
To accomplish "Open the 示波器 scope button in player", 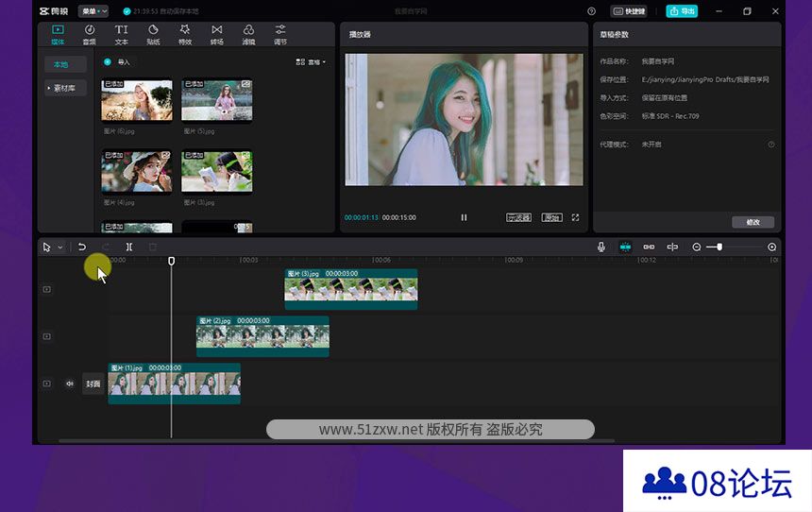I will pos(518,217).
